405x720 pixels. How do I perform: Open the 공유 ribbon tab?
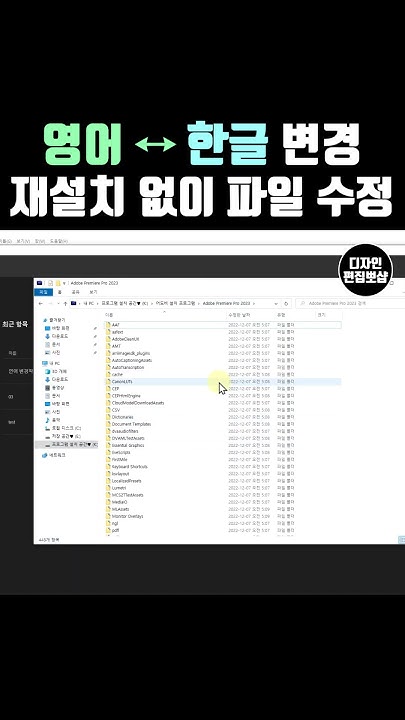pyautogui.click(x=76, y=292)
